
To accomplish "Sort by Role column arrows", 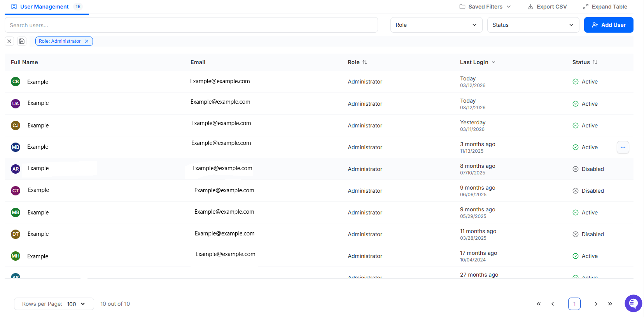I will [365, 62].
